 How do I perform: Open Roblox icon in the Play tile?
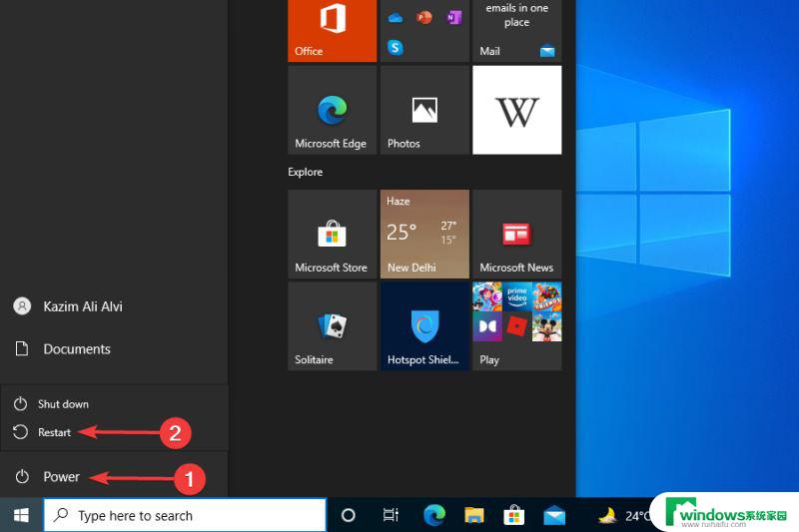pyautogui.click(x=517, y=326)
